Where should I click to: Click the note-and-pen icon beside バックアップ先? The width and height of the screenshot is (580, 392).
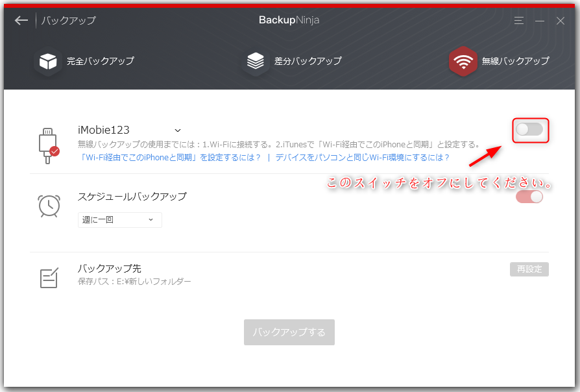(x=49, y=278)
